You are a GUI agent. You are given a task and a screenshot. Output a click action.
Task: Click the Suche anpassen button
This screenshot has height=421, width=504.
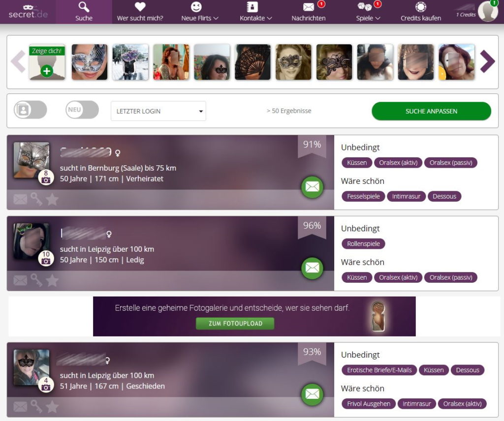[x=431, y=111]
